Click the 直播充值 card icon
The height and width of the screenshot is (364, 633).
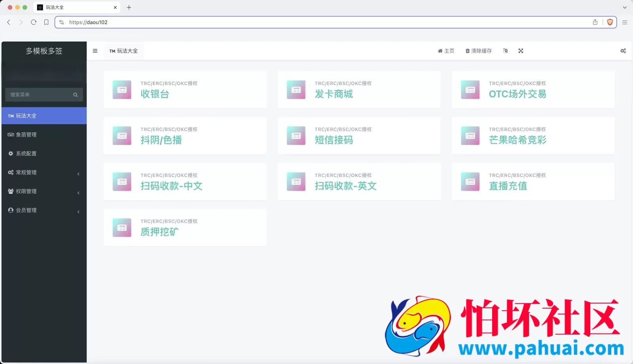pyautogui.click(x=470, y=182)
